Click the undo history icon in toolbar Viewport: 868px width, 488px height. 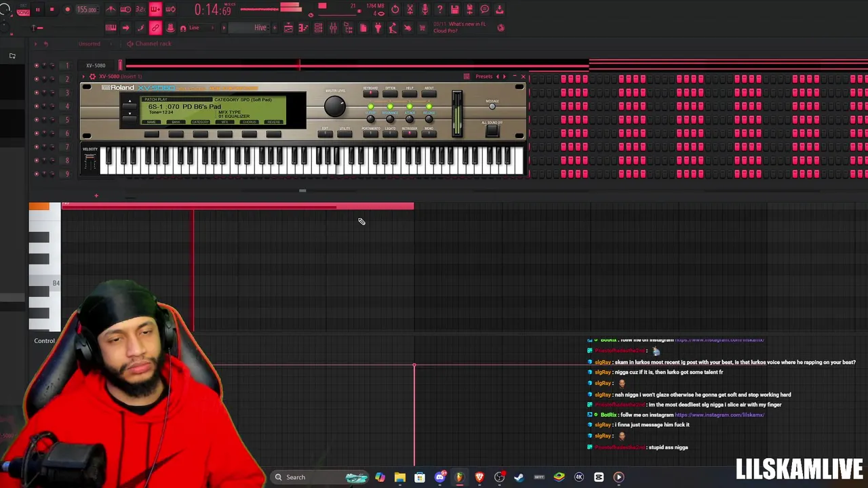pyautogui.click(x=395, y=9)
